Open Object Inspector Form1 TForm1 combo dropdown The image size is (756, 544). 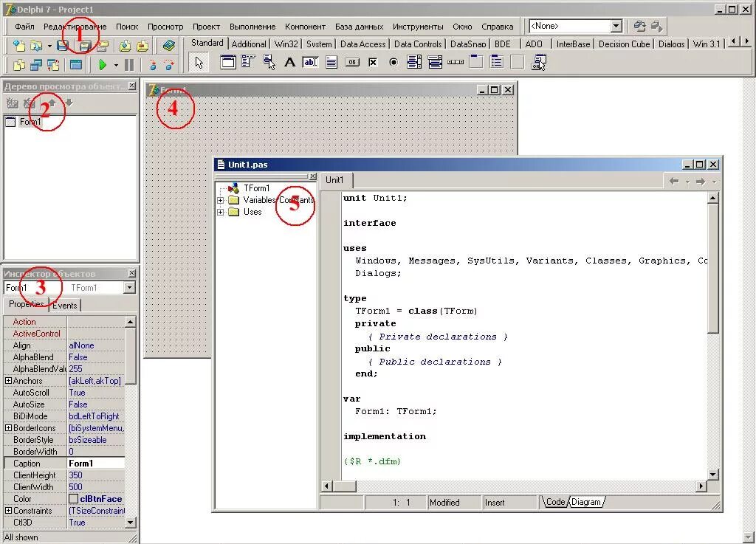click(x=129, y=288)
